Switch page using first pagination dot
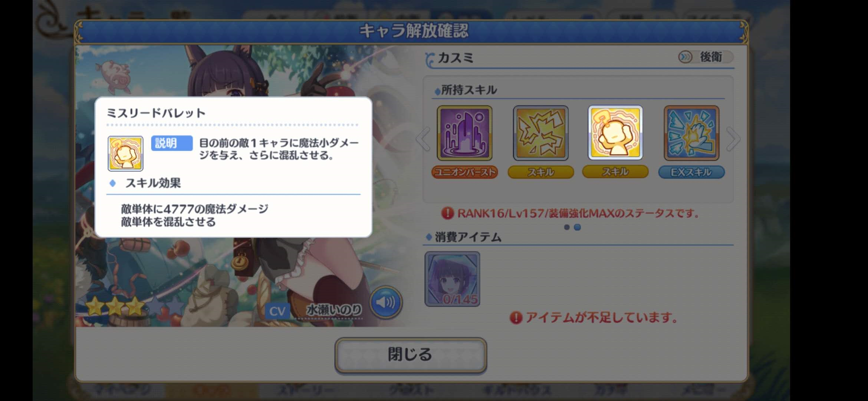 pos(566,227)
